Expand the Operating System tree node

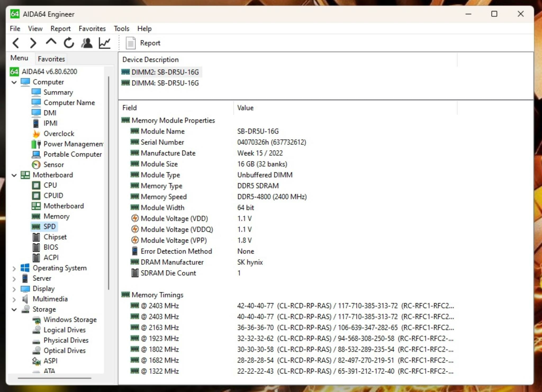coord(14,269)
